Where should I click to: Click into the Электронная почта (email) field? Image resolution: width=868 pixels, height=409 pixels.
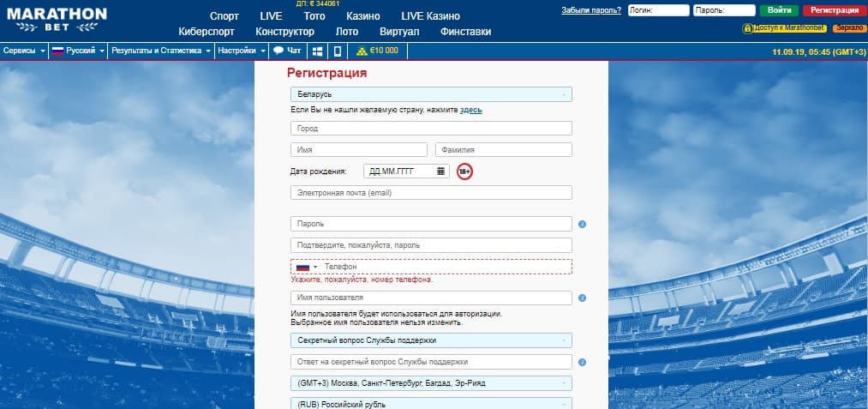(431, 193)
